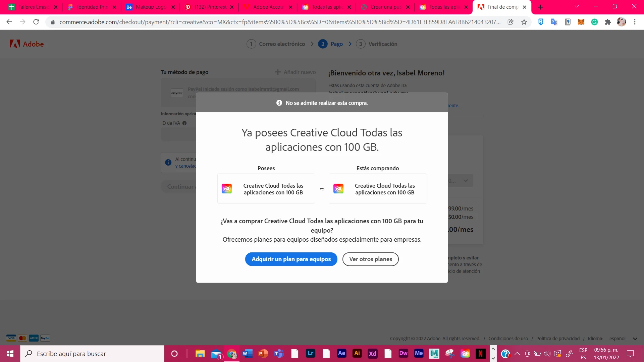Image resolution: width=644 pixels, height=362 pixels.
Task: Click Añadir nuevo payment method
Action: tap(296, 72)
